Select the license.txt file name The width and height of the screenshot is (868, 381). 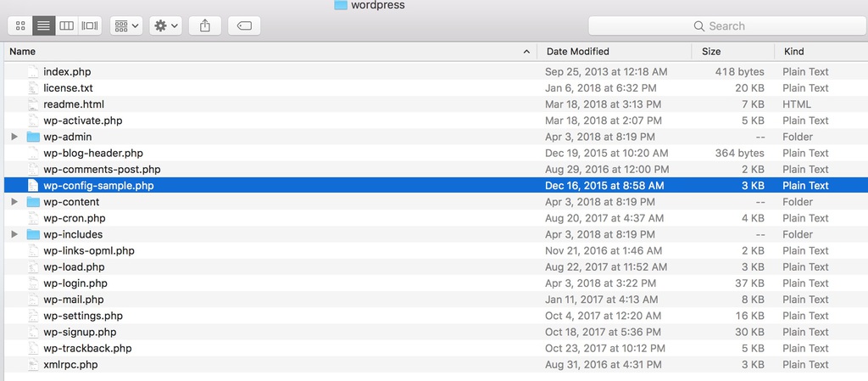click(x=68, y=88)
